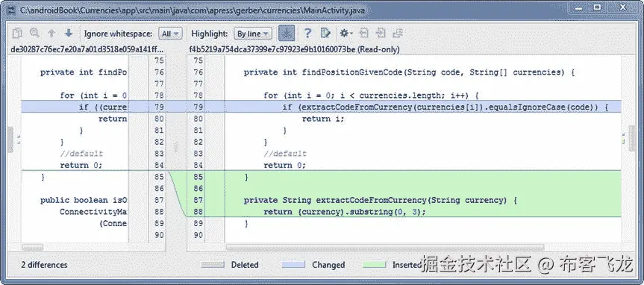This screenshot has width=644, height=285.
Task: Open the Ignore whitespace 'All' dropdown
Action: pyautogui.click(x=170, y=34)
